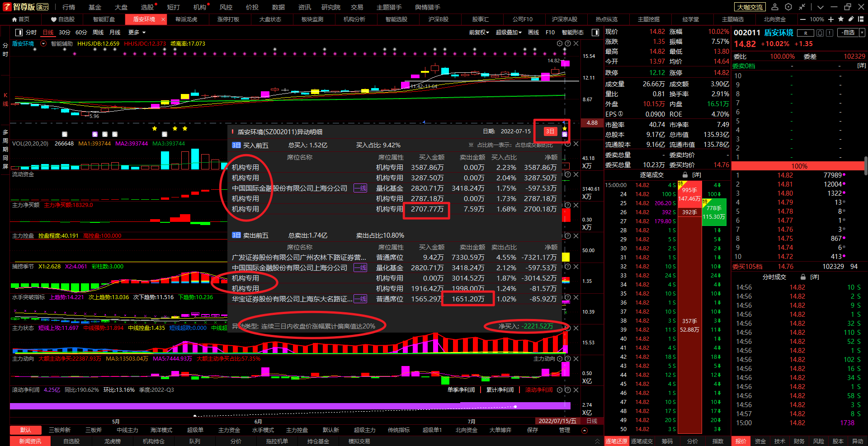Image resolution: width=868 pixels, height=446 pixels.
Task: Zoom out with the minus icon
Action: 803,19
